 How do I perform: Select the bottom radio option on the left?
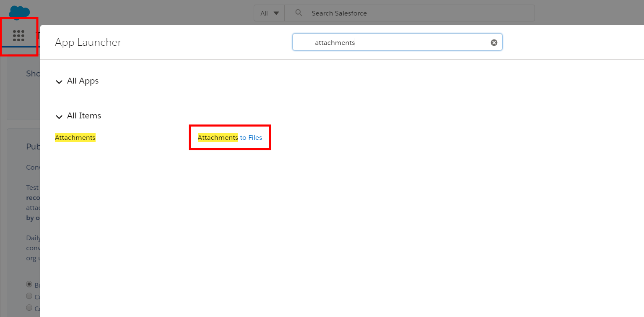click(x=29, y=307)
